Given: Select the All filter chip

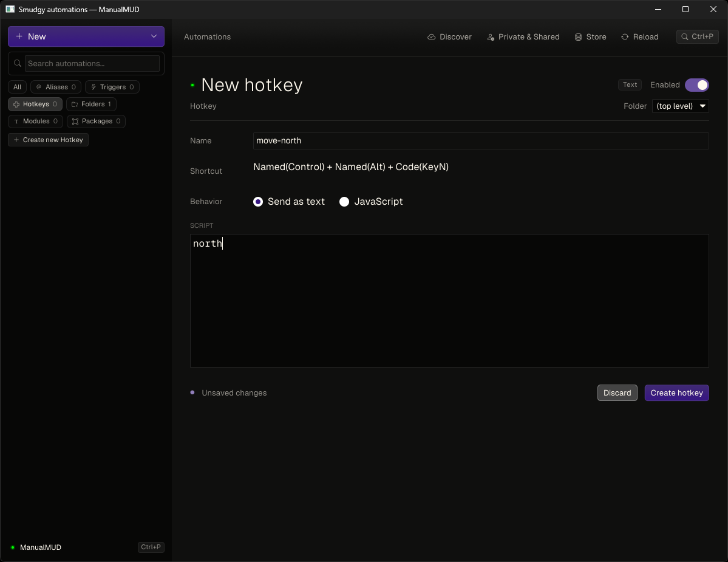Looking at the screenshot, I should 17,87.
